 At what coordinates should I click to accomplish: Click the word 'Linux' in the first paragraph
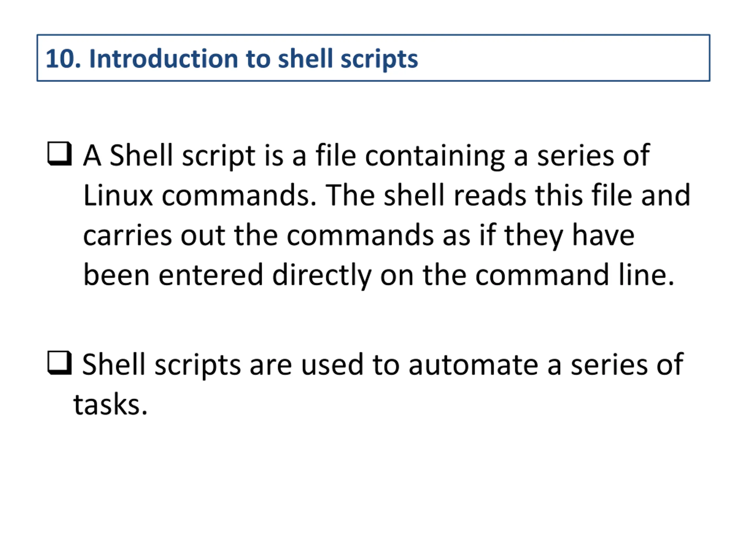pos(118,195)
